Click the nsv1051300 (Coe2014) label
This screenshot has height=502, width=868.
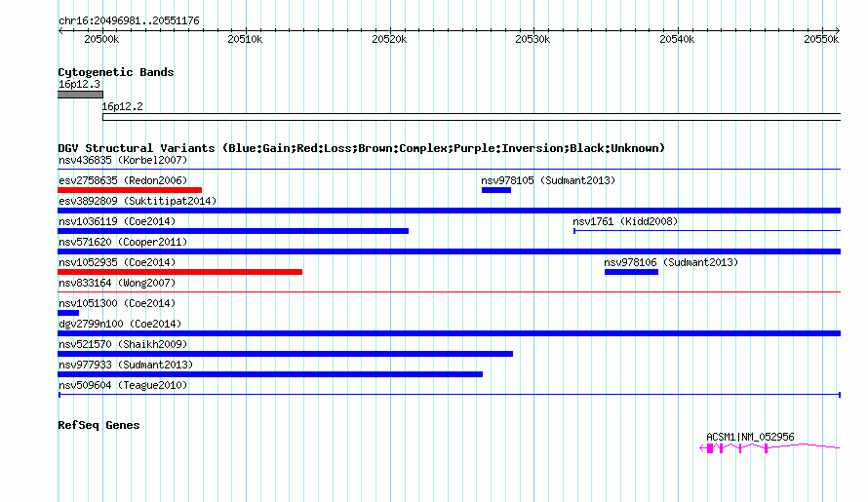coord(117,303)
